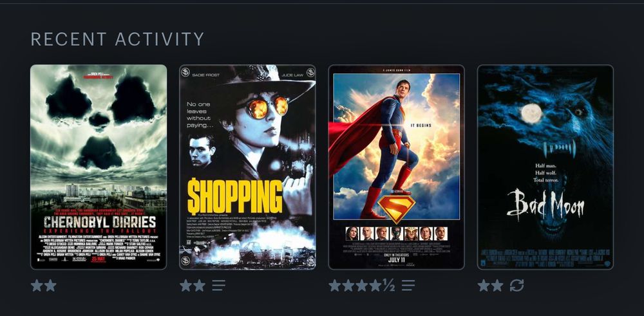Image resolution: width=644 pixels, height=316 pixels.
Task: Open the Shopping film poster
Action: click(248, 167)
